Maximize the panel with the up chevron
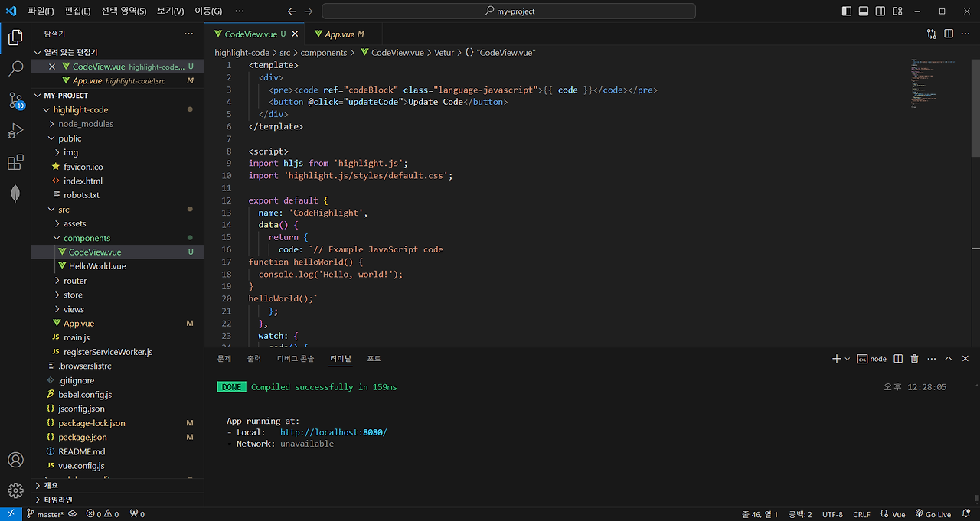 tap(948, 358)
